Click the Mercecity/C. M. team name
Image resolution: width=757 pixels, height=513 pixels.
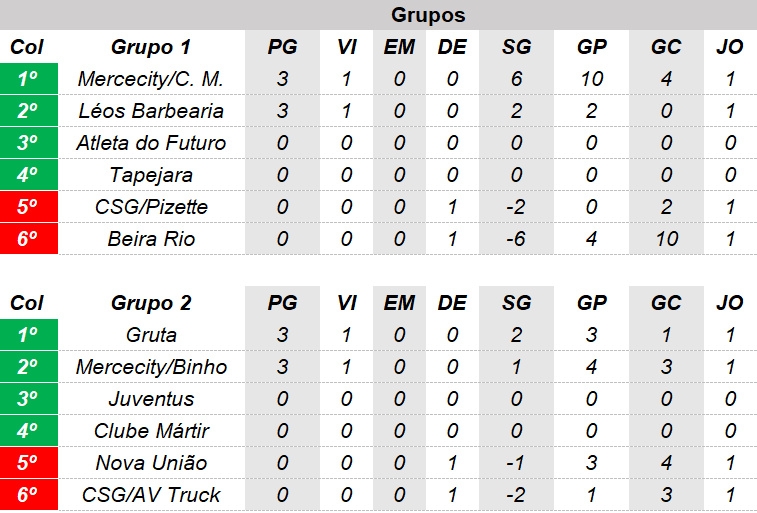point(151,79)
